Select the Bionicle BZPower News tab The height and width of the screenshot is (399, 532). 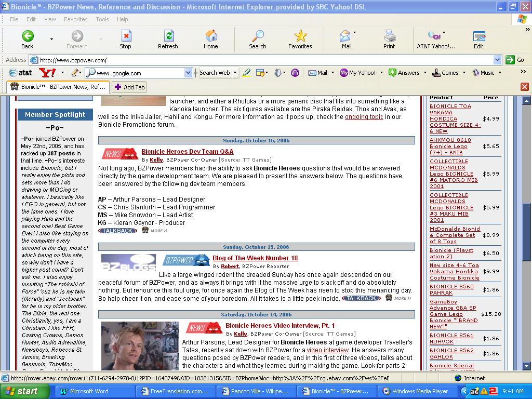[58, 87]
